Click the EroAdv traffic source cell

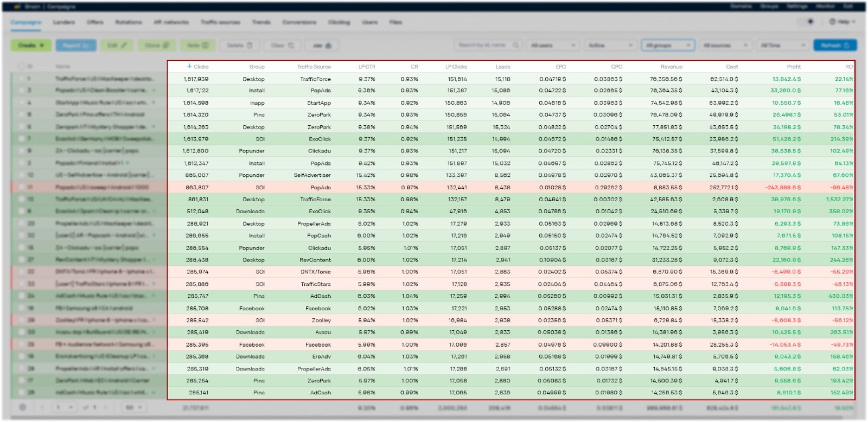(321, 356)
